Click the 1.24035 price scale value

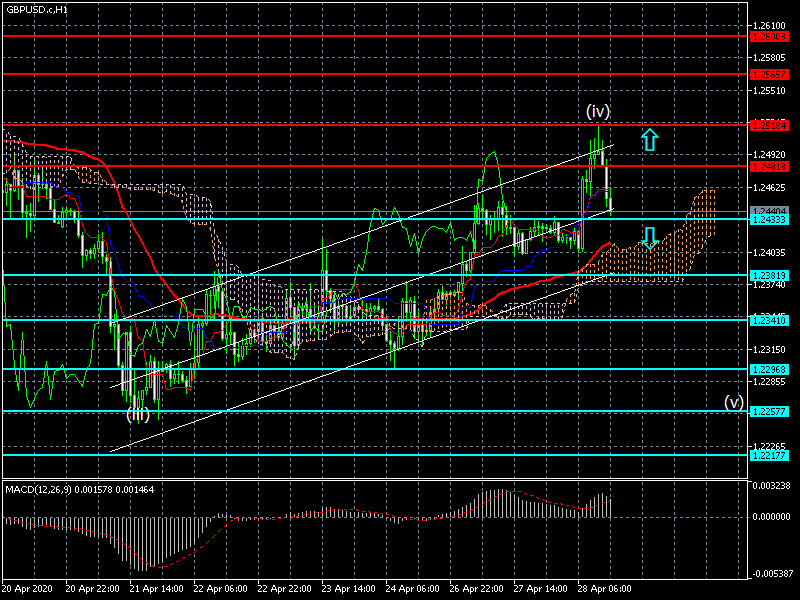769,252
